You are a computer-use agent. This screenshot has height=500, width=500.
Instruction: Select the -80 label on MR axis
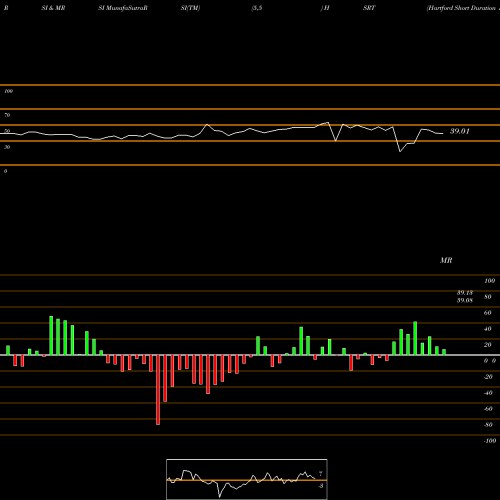[x=488, y=425]
